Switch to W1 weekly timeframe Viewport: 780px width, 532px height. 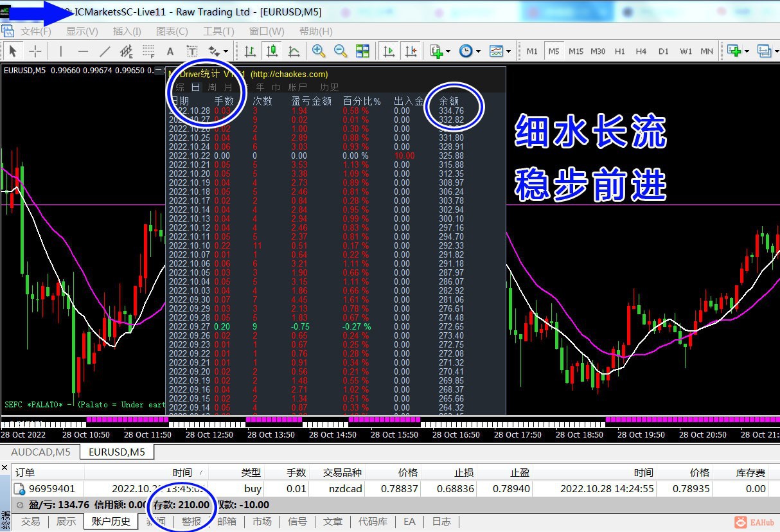coord(686,51)
